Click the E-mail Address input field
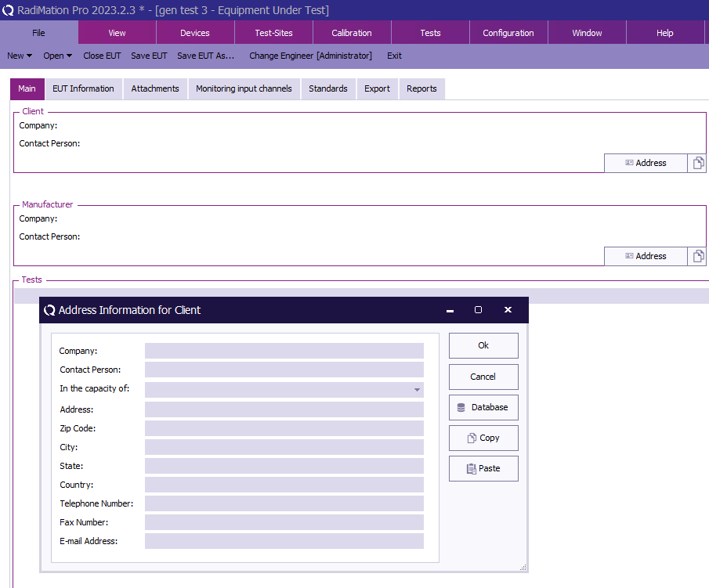The height and width of the screenshot is (588, 709). [284, 541]
